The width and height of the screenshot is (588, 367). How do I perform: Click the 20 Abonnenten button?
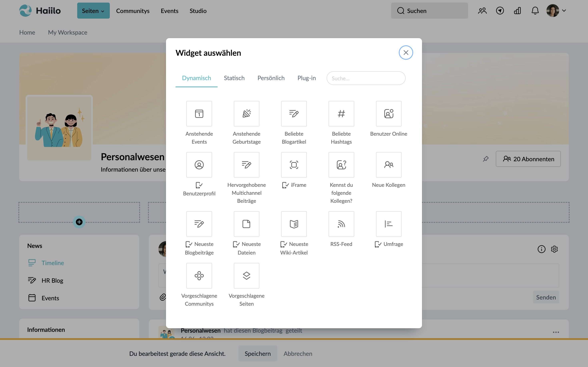click(x=528, y=159)
